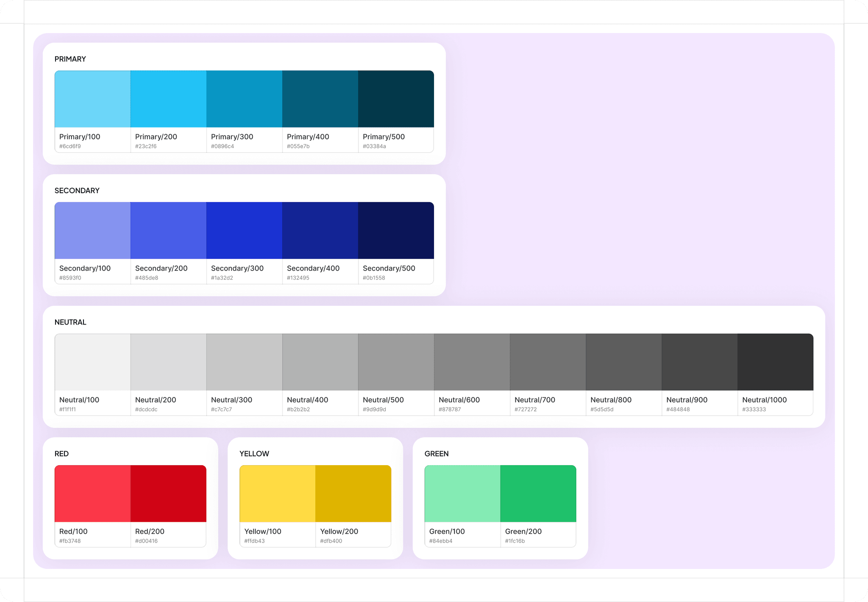Click the Neutral/1000 near-black swatch
Viewport: 868px width, 602px height.
(775, 362)
